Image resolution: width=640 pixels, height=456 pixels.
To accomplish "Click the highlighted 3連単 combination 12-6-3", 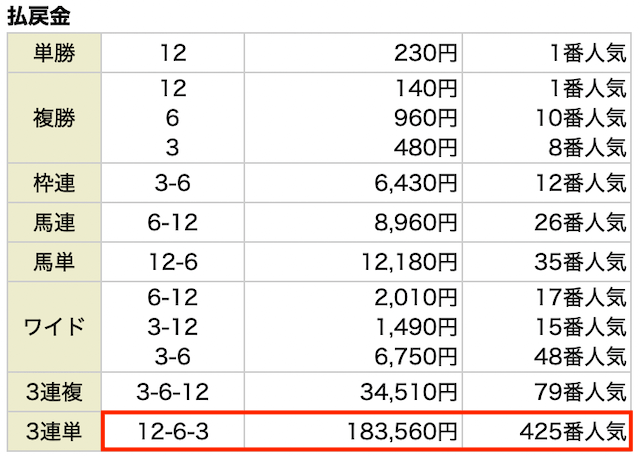I will (173, 432).
